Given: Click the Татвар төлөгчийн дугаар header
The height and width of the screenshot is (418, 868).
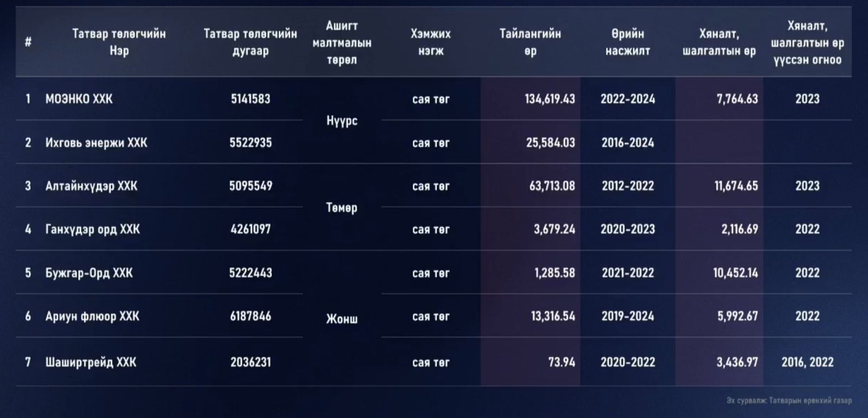Looking at the screenshot, I should click(x=250, y=42).
